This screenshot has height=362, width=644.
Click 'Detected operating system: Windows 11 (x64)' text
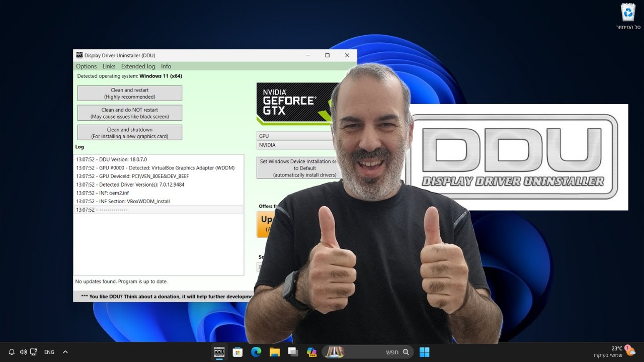coord(129,76)
